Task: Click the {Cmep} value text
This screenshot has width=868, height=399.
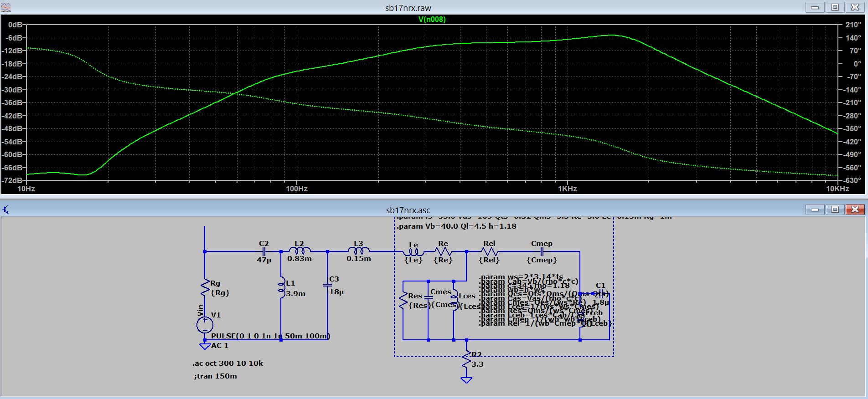Action: click(x=542, y=260)
